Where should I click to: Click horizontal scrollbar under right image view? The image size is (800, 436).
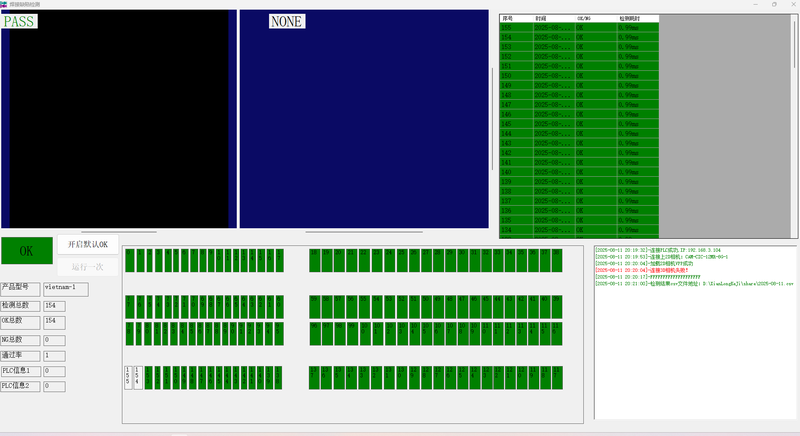pos(364,232)
